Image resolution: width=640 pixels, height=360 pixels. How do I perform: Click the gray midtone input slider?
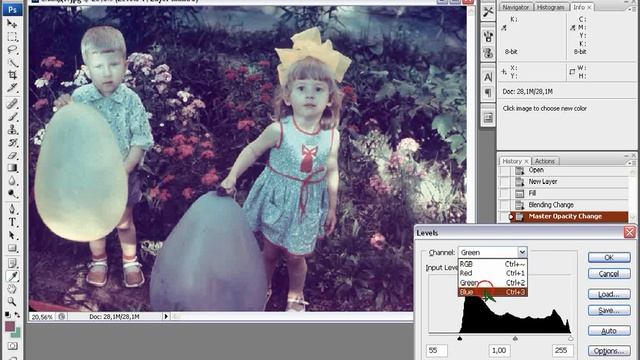(515, 338)
